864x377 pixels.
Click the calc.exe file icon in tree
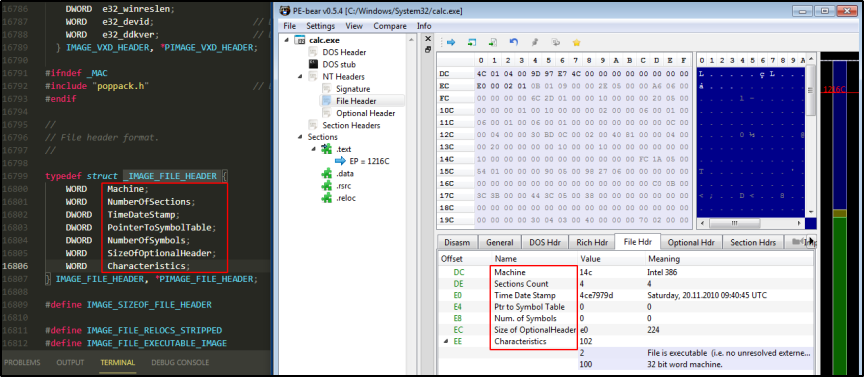click(x=300, y=40)
